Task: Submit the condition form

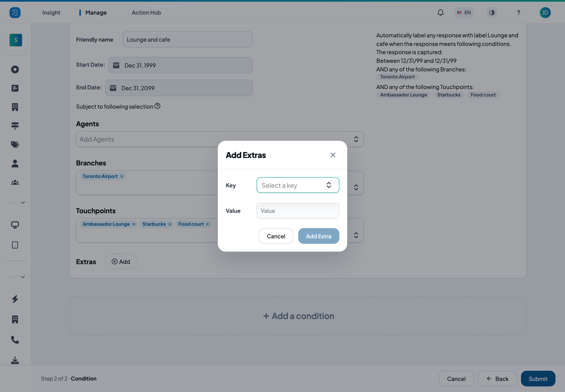Action: [x=538, y=379]
